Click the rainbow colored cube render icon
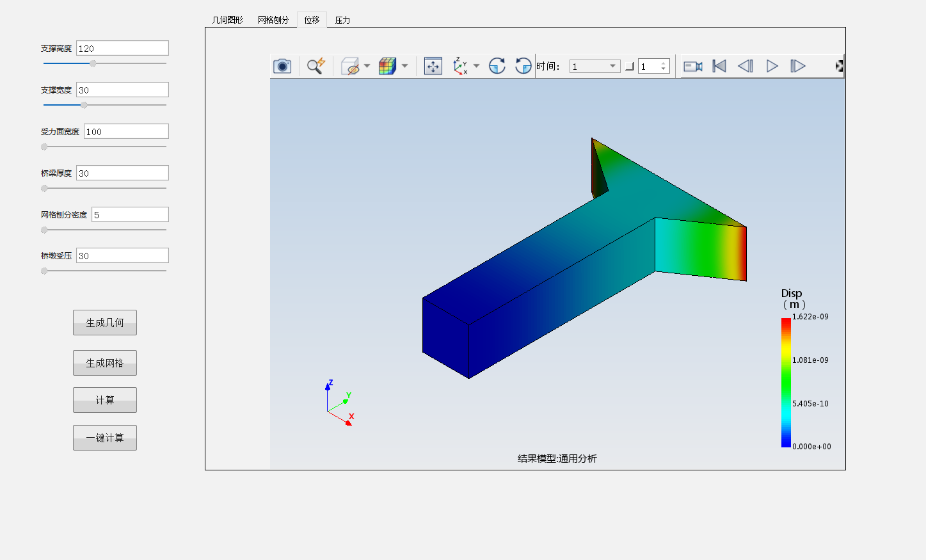926x560 pixels. point(388,66)
